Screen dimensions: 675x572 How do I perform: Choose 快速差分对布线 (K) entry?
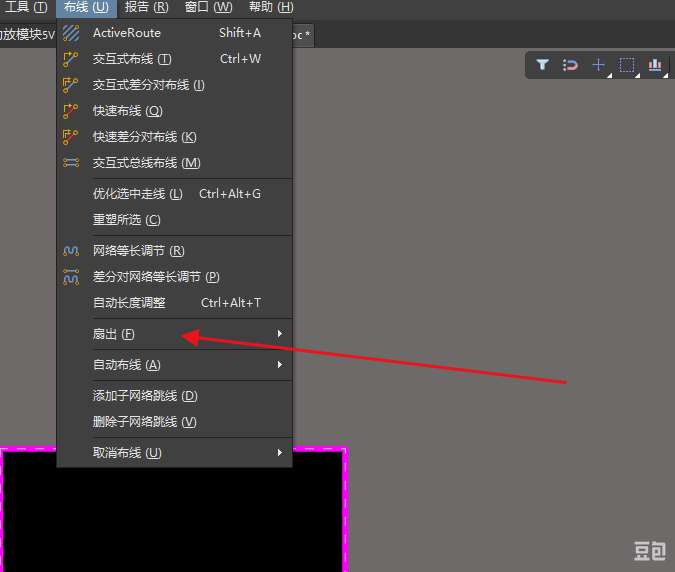(175, 137)
